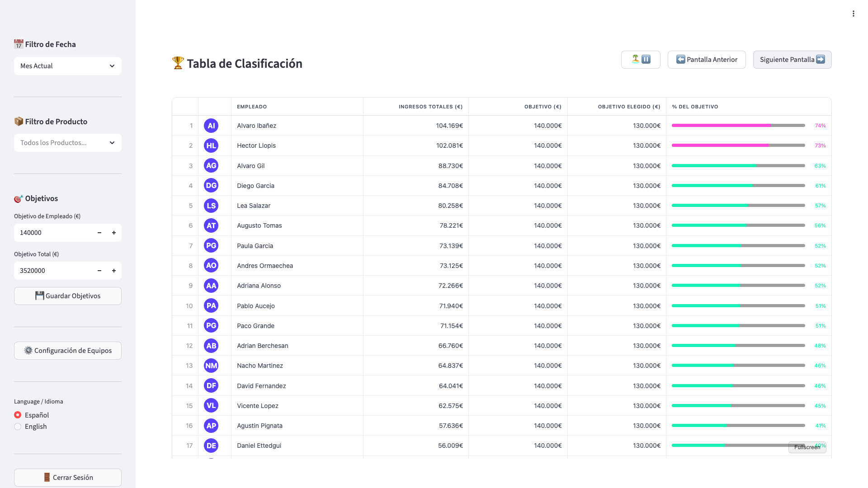Click the LS avatar for Lea Salazar
This screenshot has height=488, width=868.
pyautogui.click(x=211, y=206)
